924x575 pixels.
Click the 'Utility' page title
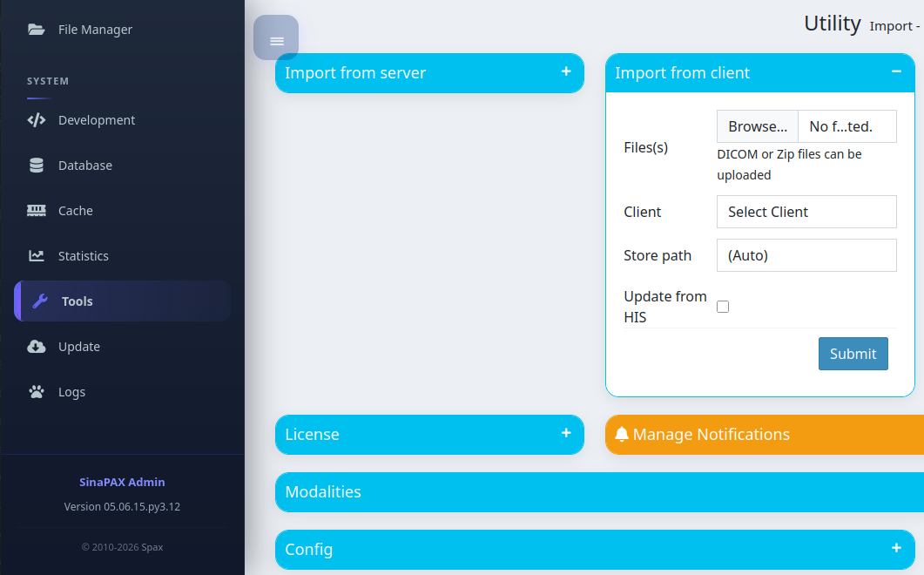pyautogui.click(x=832, y=24)
